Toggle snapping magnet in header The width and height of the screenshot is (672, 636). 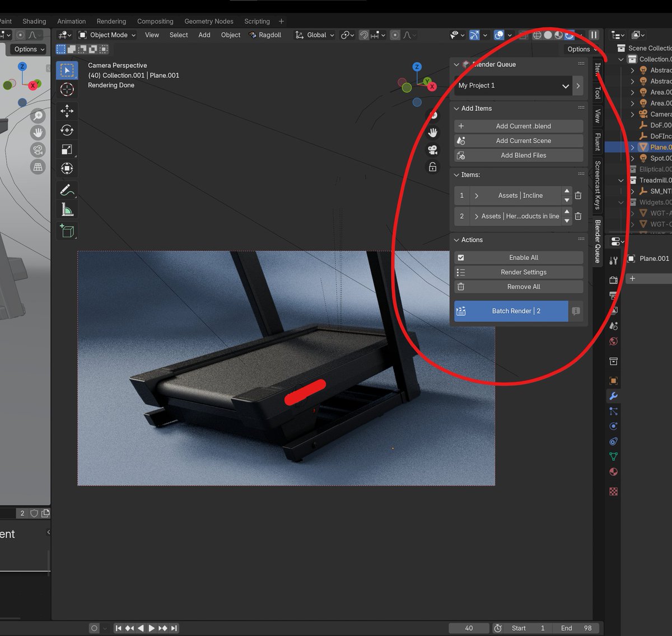click(x=364, y=35)
